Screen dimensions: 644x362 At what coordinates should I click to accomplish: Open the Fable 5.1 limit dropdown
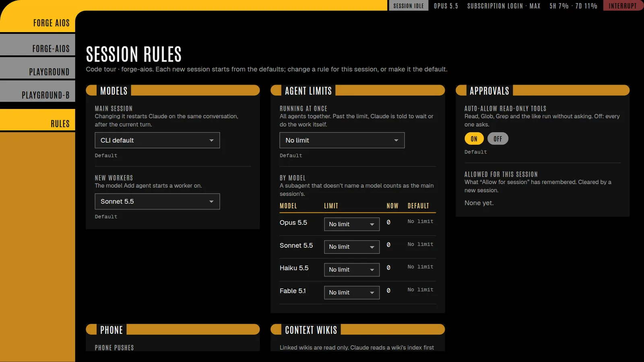(352, 292)
